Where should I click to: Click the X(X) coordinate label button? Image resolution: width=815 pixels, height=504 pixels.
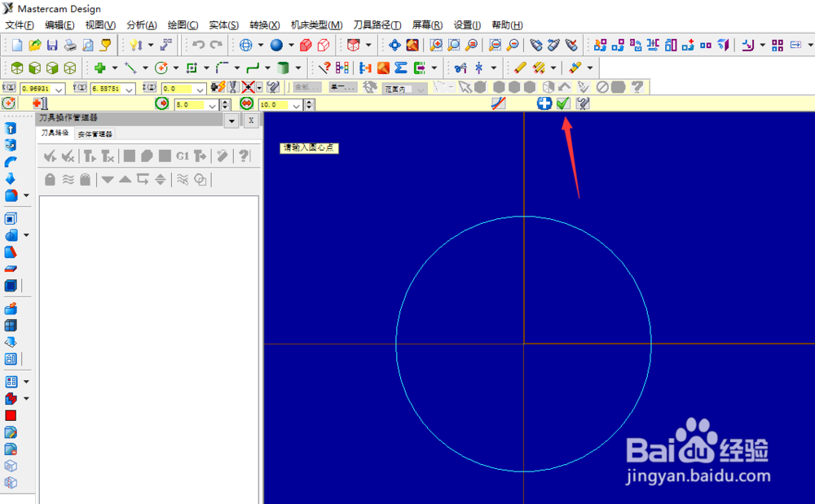(x=9, y=87)
